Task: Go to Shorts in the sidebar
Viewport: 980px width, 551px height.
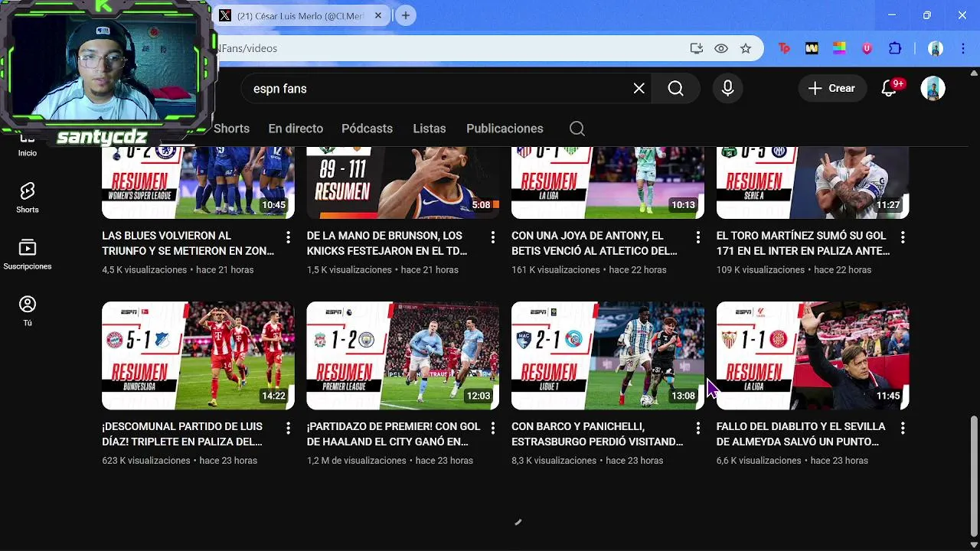Action: [28, 197]
